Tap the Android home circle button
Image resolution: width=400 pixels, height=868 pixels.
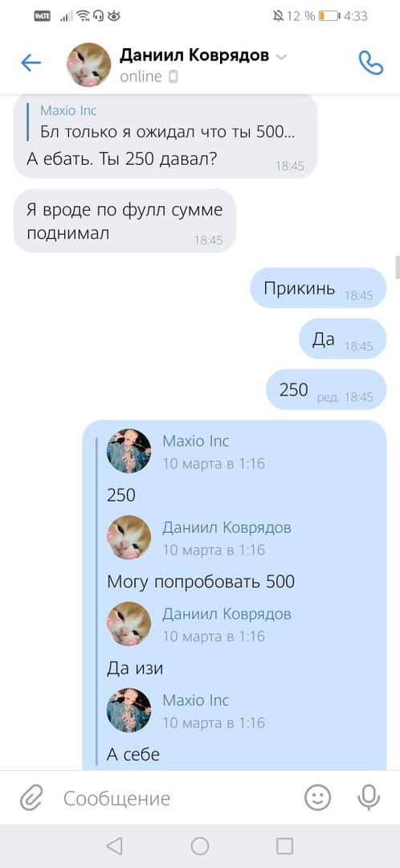click(x=200, y=845)
